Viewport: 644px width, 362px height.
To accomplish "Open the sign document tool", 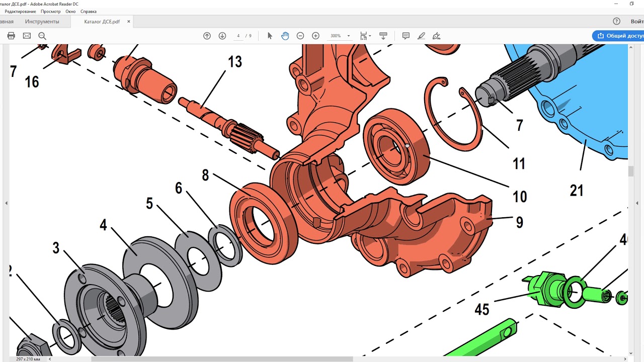I will [x=436, y=36].
